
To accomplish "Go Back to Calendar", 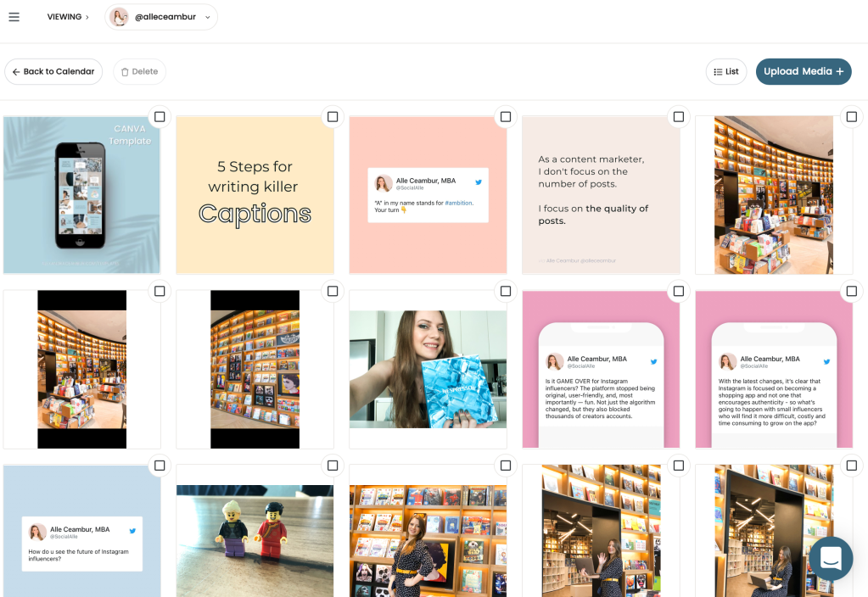I will [x=53, y=72].
